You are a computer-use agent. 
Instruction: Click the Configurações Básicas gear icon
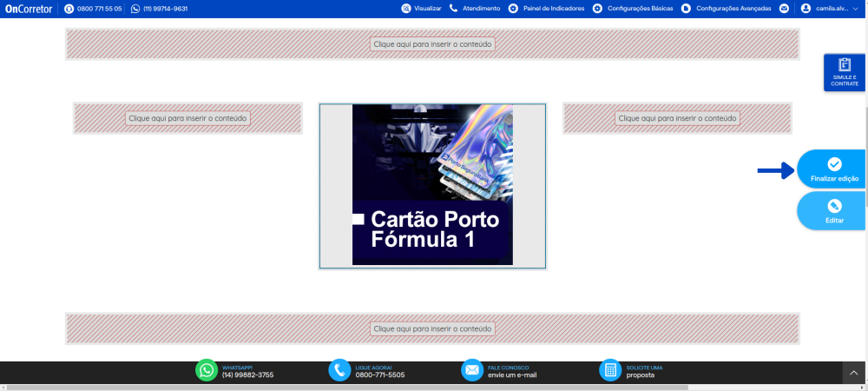[597, 9]
